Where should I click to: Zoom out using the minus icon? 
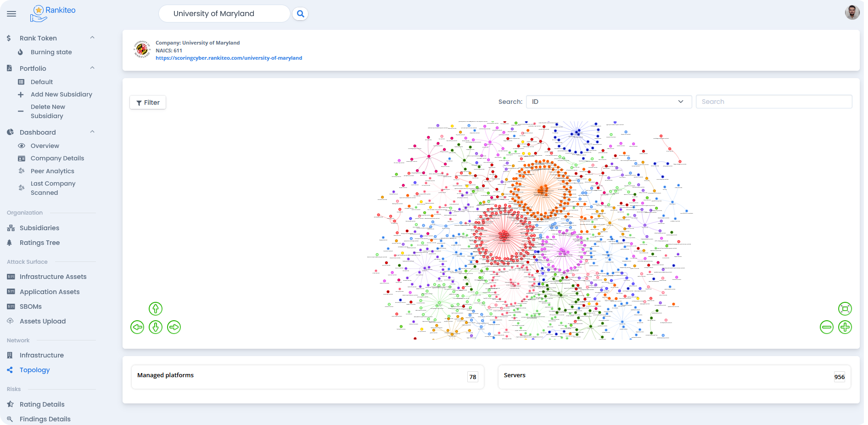[x=826, y=327]
